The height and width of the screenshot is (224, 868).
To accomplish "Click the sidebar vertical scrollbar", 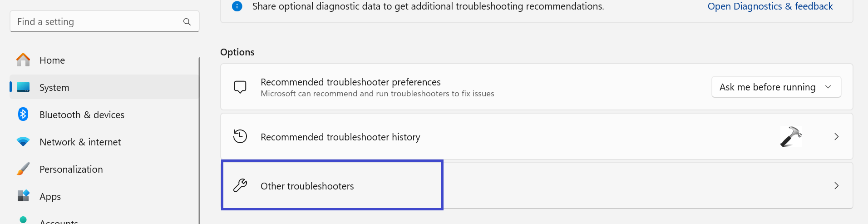I will coord(199,136).
